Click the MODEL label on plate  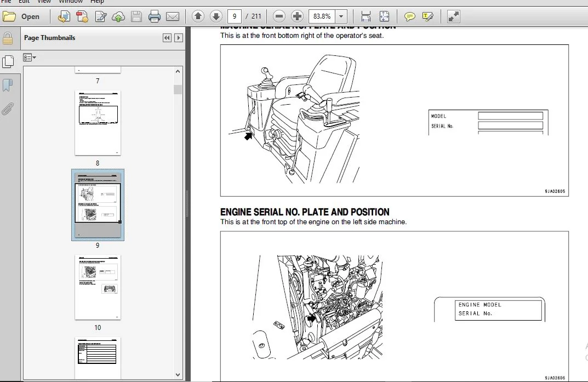[x=438, y=116]
